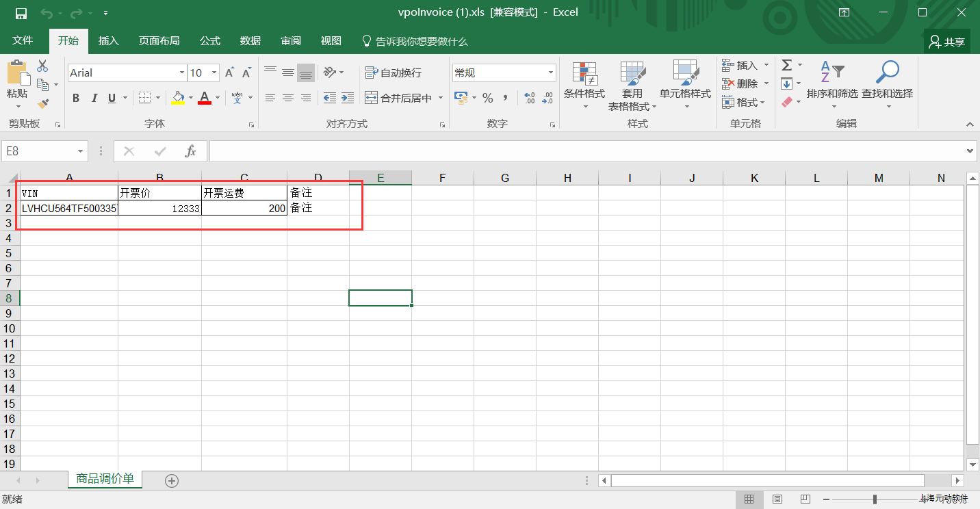
Task: Click the percent style icon
Action: coord(487,98)
